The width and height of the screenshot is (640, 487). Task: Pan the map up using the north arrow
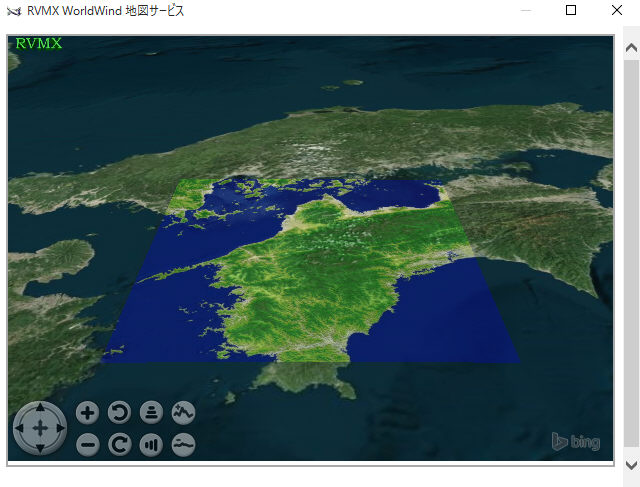tap(40, 409)
